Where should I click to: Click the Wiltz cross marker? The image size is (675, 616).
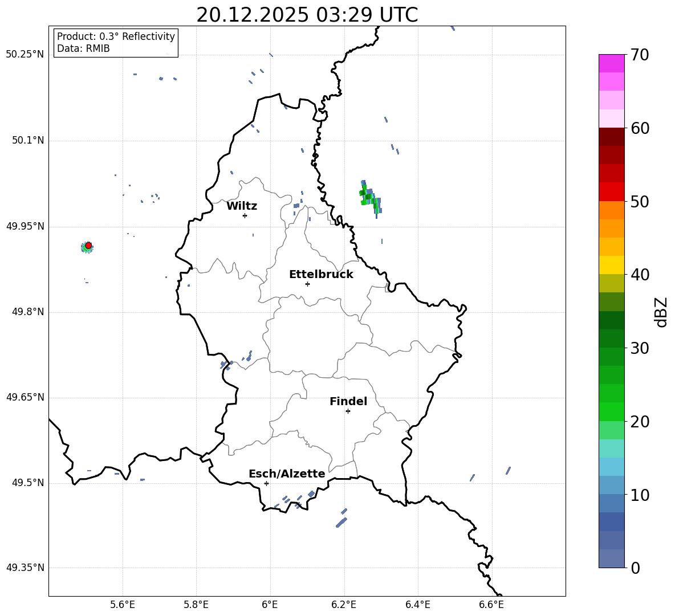pos(245,215)
